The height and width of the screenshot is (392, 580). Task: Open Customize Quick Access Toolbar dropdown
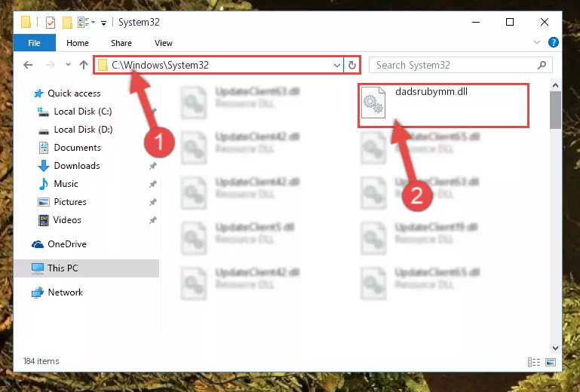[103, 23]
